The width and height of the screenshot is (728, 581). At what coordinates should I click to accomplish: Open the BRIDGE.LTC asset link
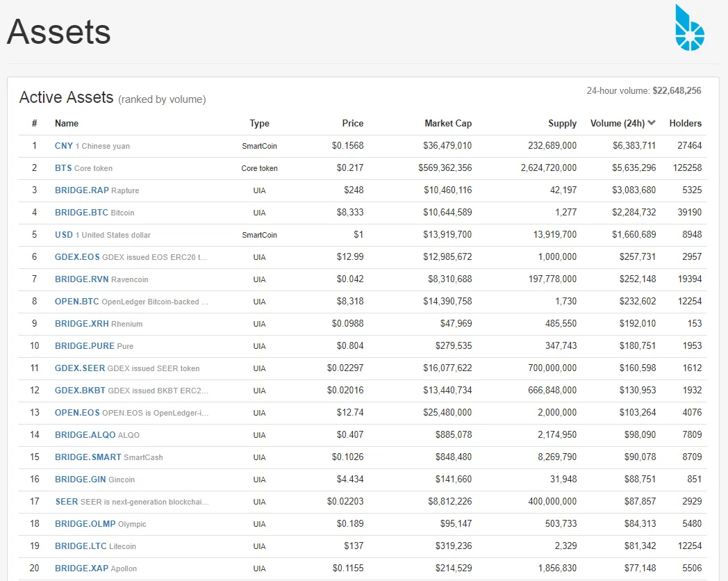[81, 546]
